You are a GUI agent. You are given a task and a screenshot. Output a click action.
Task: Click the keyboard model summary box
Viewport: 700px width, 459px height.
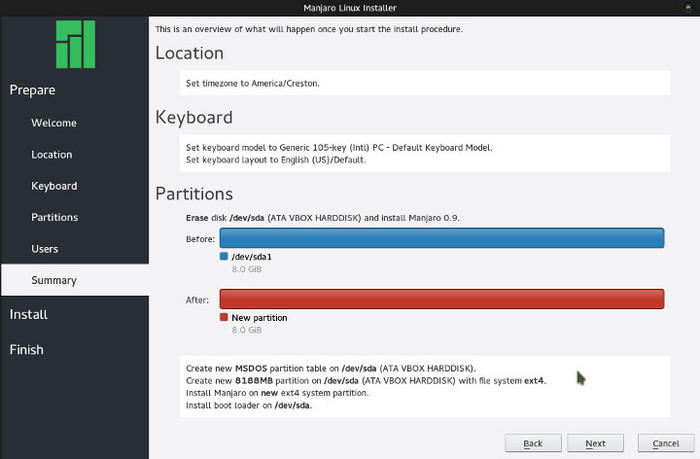(426, 153)
